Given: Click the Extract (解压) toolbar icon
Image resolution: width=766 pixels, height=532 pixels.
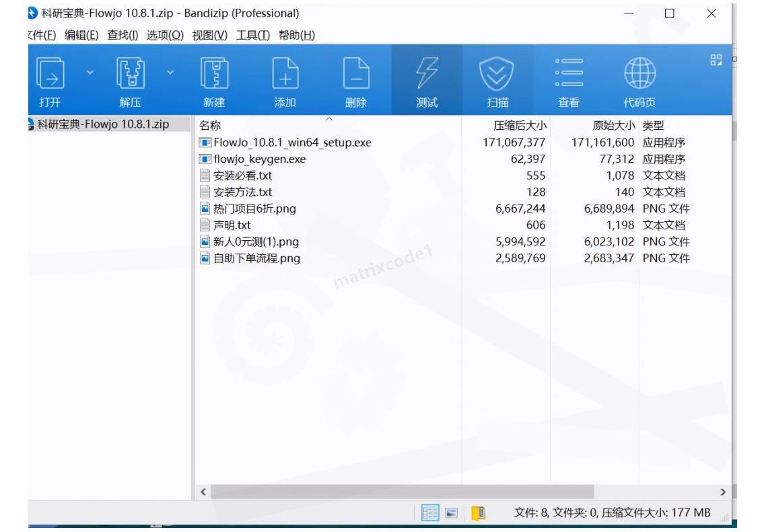Looking at the screenshot, I should 131,73.
